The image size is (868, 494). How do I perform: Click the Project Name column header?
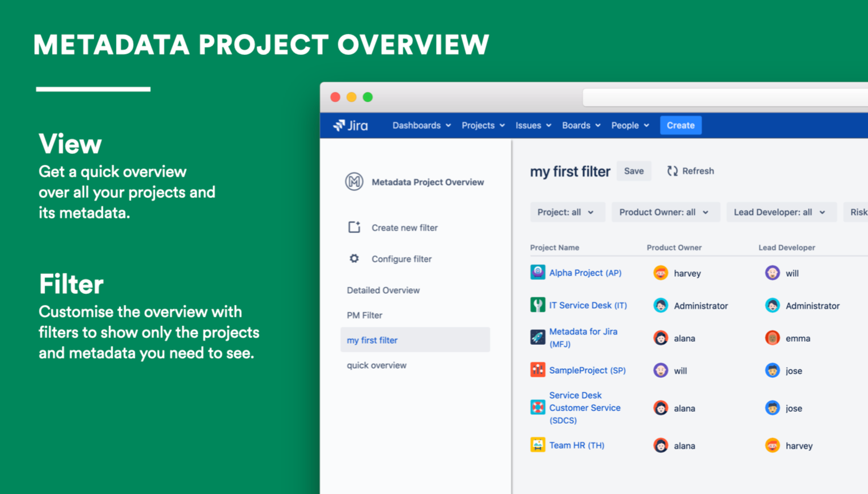pos(555,248)
